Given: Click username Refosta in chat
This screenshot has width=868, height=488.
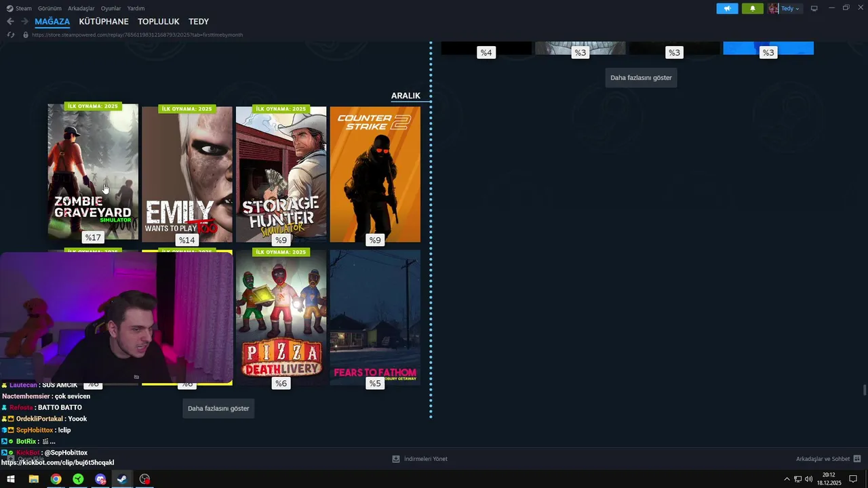Looking at the screenshot, I should click(x=21, y=407).
